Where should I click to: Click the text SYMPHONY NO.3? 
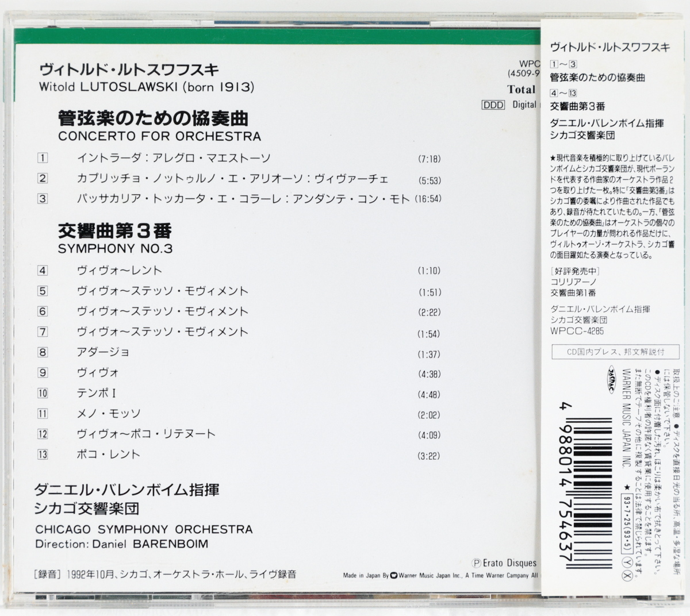[x=115, y=249]
